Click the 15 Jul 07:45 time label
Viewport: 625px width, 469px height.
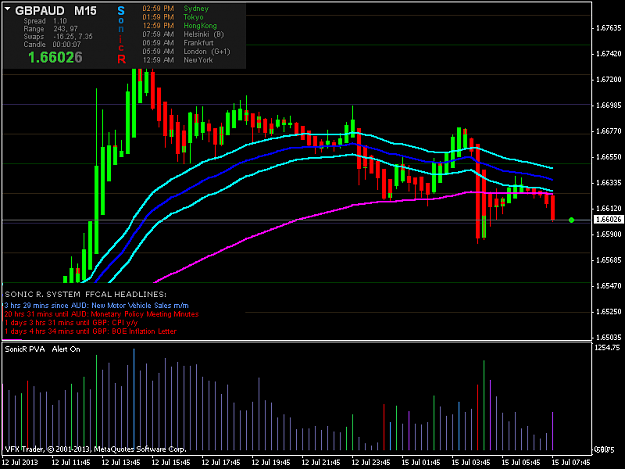pyautogui.click(x=571, y=463)
